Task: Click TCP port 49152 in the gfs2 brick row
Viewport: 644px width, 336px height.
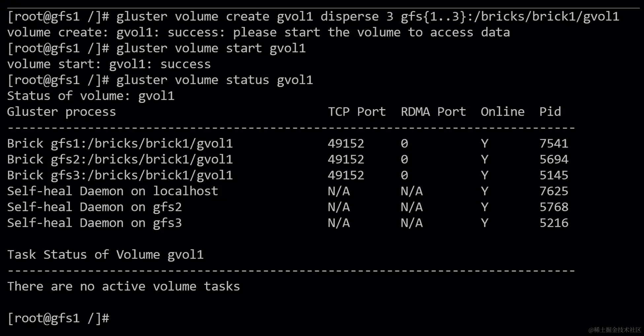Action: tap(346, 159)
